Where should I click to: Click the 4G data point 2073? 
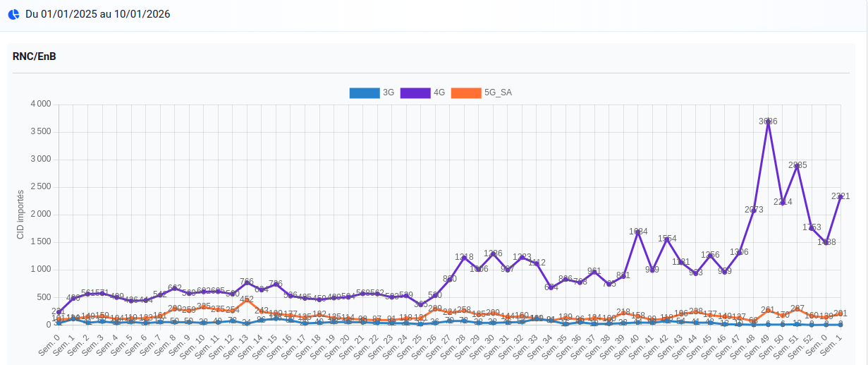(754, 210)
